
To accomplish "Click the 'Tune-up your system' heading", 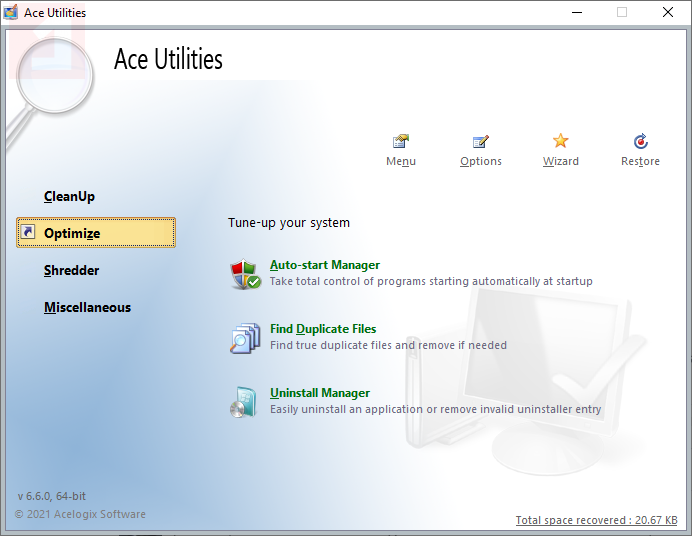I will [x=289, y=223].
